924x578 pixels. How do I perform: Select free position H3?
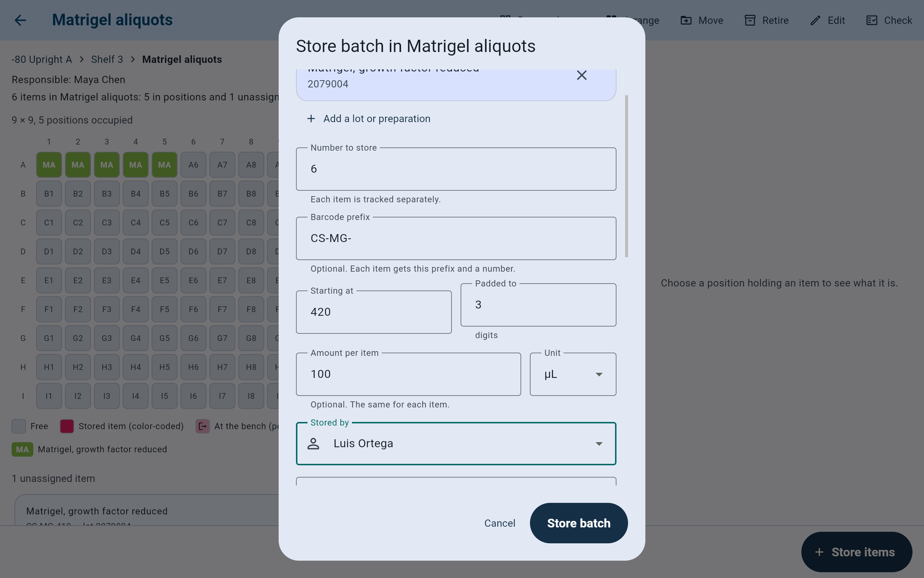(106, 367)
